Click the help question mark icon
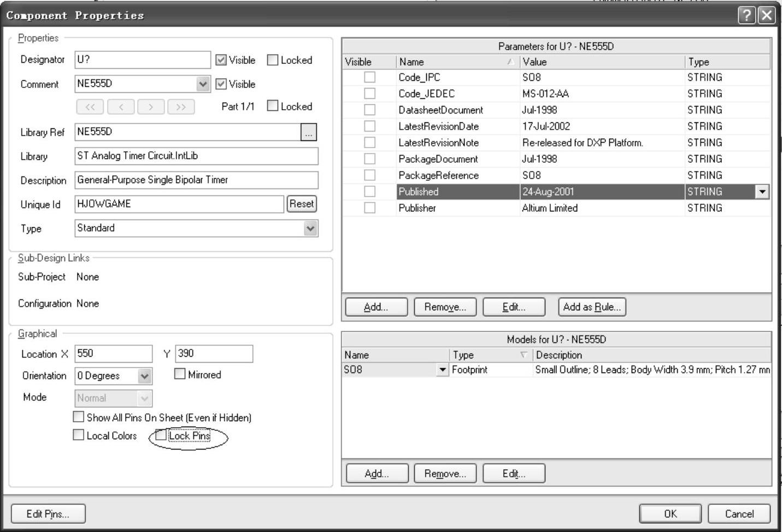The height and width of the screenshot is (532, 782). [x=746, y=15]
